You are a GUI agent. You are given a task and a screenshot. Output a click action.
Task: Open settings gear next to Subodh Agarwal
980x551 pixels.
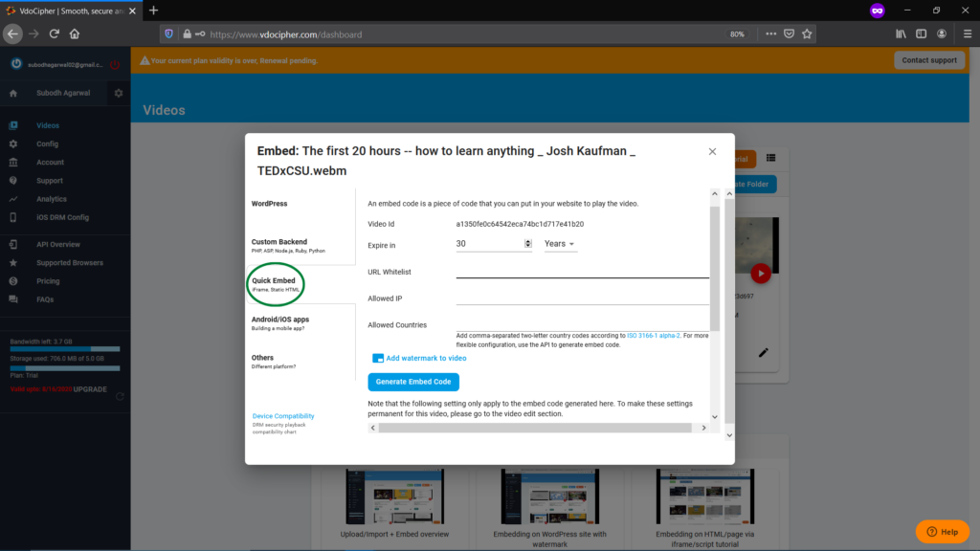point(119,93)
